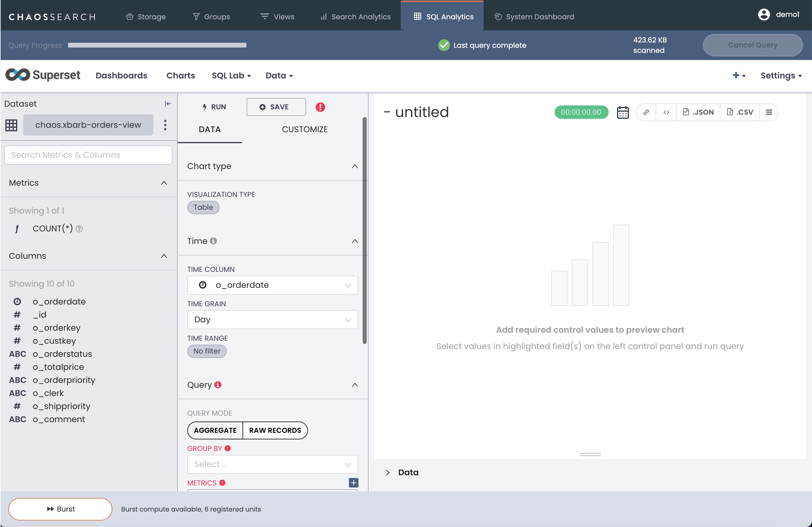This screenshot has height=527, width=812.
Task: Collapse the Metrics section
Action: (x=164, y=183)
